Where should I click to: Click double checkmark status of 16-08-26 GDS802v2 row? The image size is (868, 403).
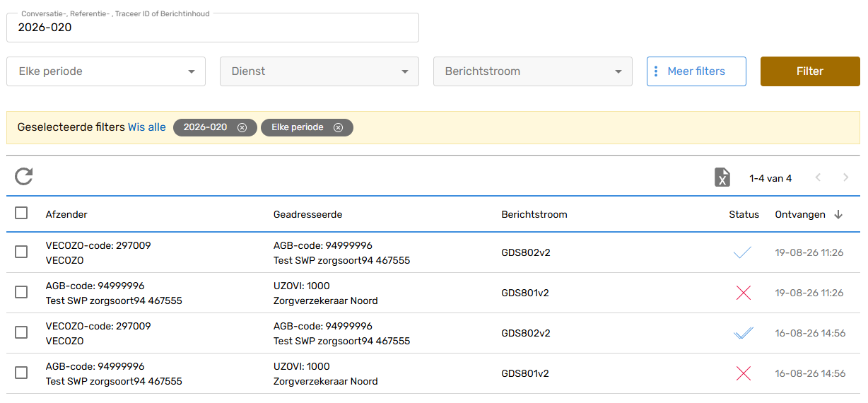click(743, 333)
